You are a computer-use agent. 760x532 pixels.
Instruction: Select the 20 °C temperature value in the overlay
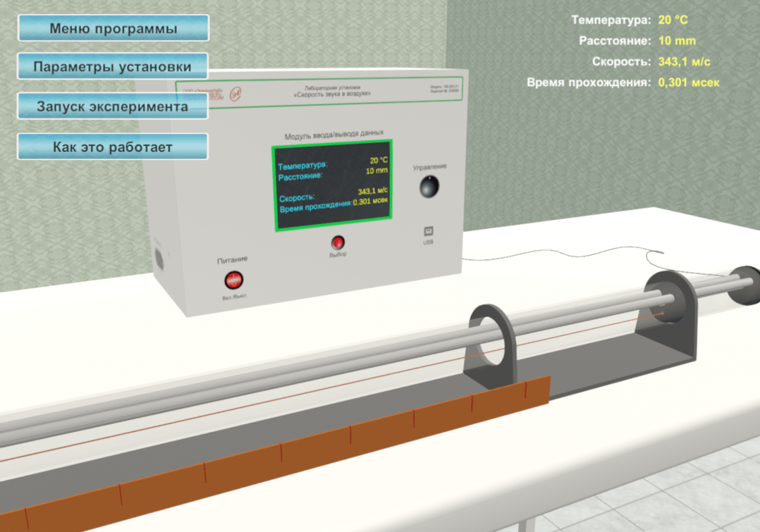pyautogui.click(x=673, y=20)
